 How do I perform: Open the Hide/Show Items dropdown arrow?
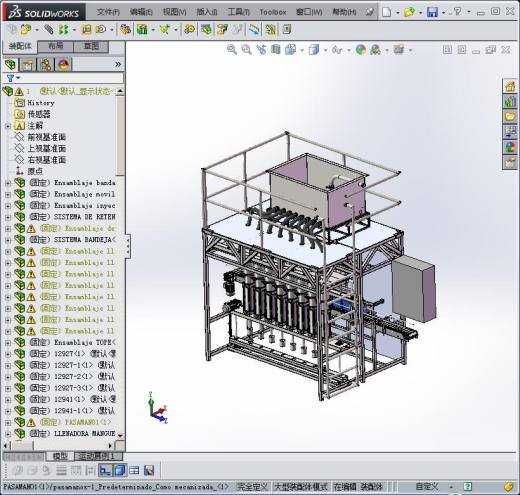coord(349,50)
